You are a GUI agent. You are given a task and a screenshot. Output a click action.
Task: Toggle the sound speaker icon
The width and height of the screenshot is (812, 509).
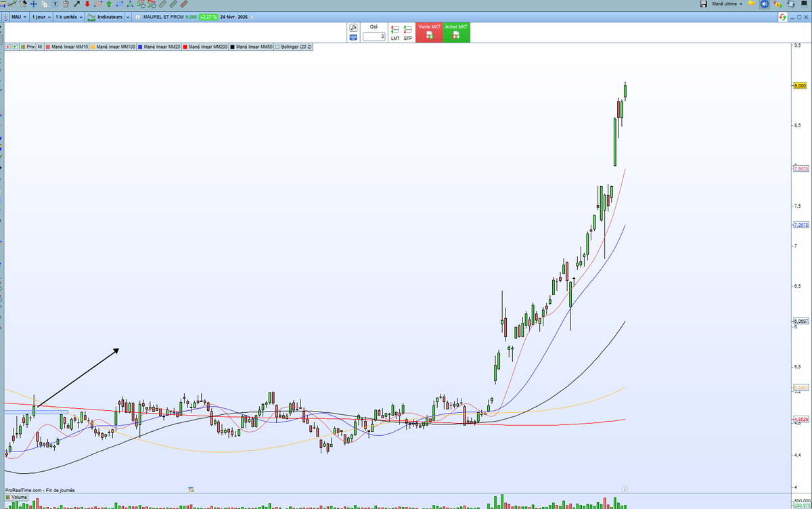point(765,4)
